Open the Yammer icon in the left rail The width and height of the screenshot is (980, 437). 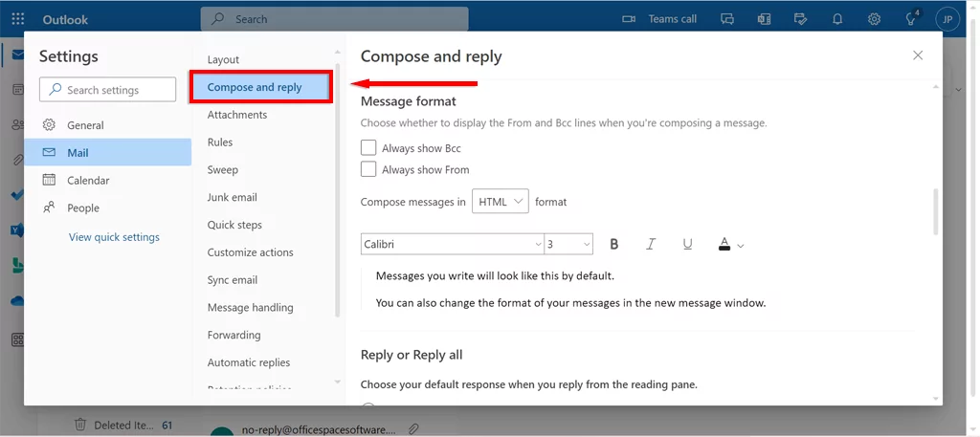coord(17,230)
